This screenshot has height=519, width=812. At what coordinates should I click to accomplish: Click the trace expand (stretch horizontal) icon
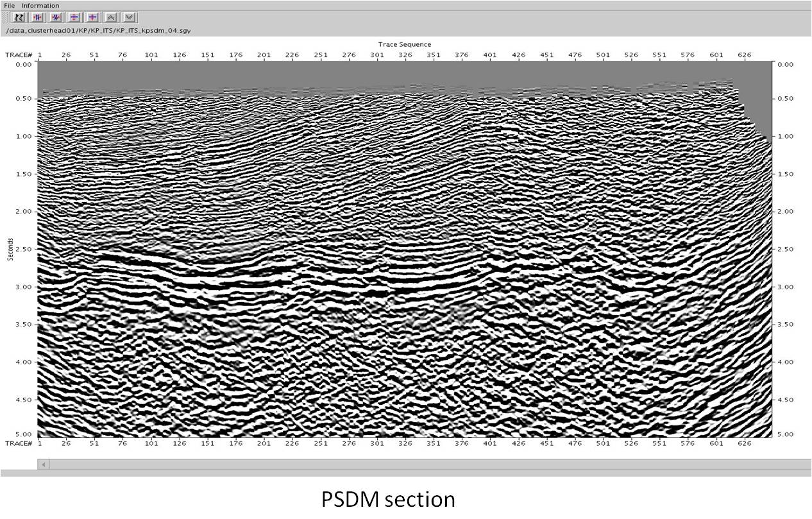coord(56,17)
